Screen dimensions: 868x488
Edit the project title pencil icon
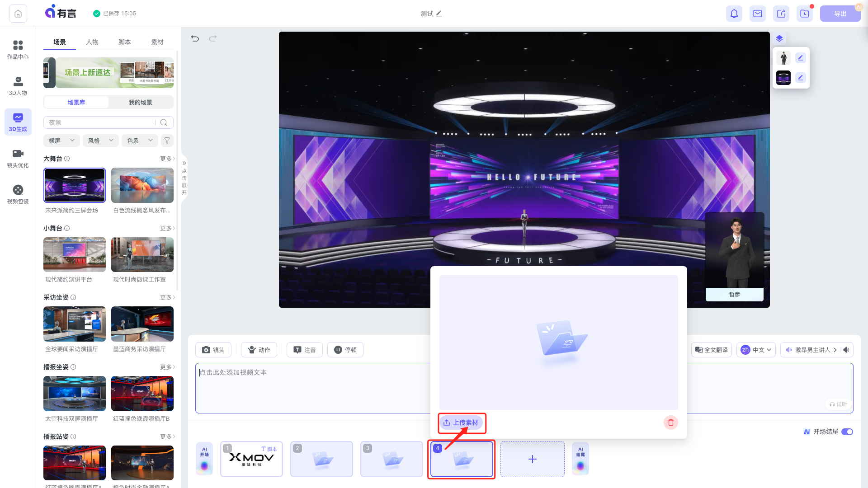439,14
